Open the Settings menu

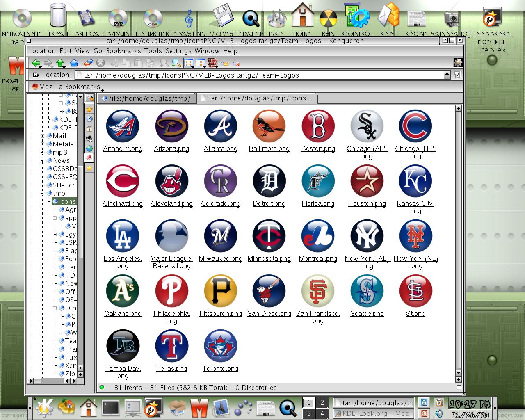(x=178, y=51)
